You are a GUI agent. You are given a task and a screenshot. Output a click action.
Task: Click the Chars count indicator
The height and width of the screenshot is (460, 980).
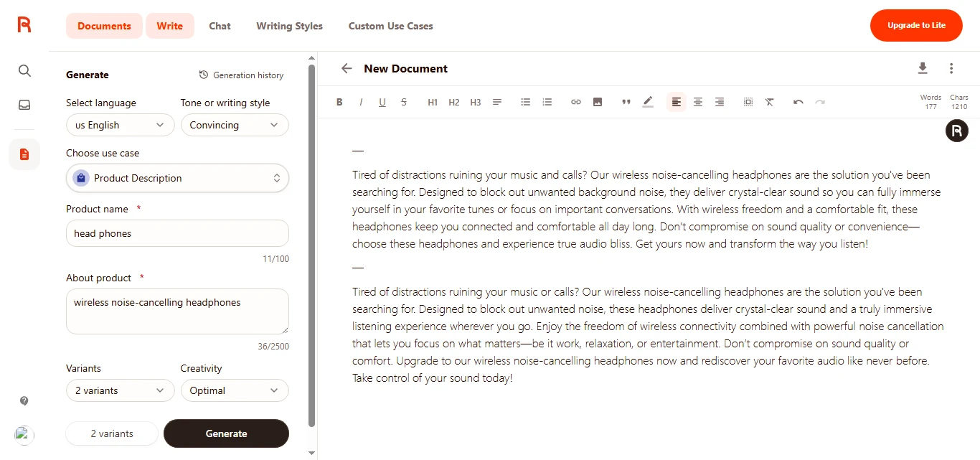959,102
